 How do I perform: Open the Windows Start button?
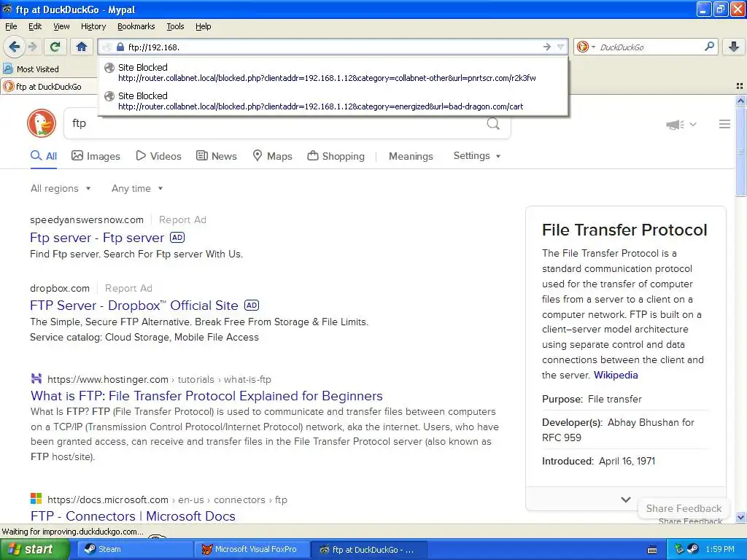[34, 549]
